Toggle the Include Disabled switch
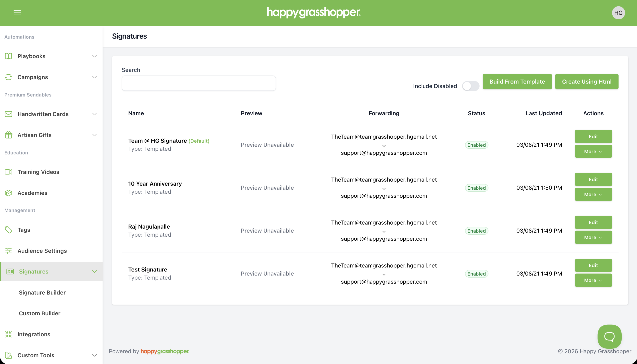 point(471,86)
